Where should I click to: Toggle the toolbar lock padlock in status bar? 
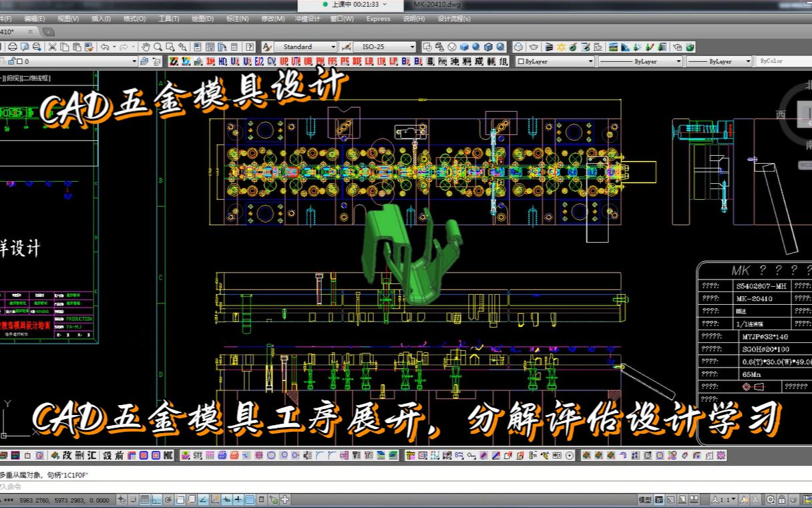[782, 499]
